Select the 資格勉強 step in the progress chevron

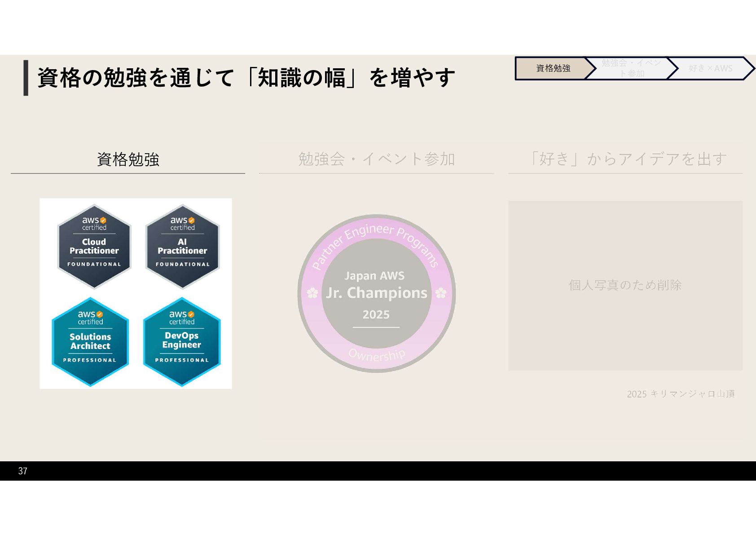[x=553, y=68]
